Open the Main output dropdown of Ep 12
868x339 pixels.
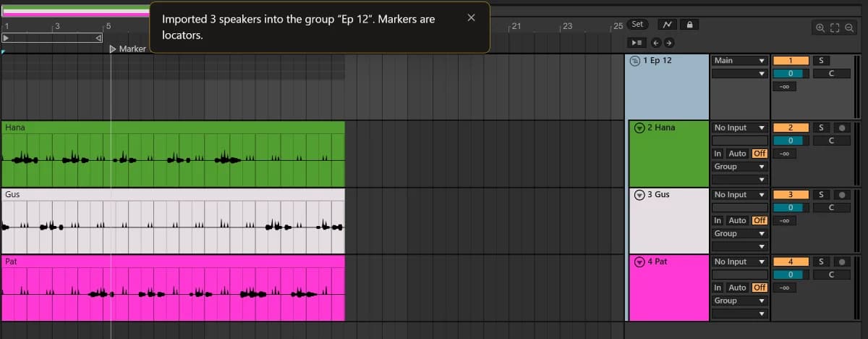pos(739,61)
